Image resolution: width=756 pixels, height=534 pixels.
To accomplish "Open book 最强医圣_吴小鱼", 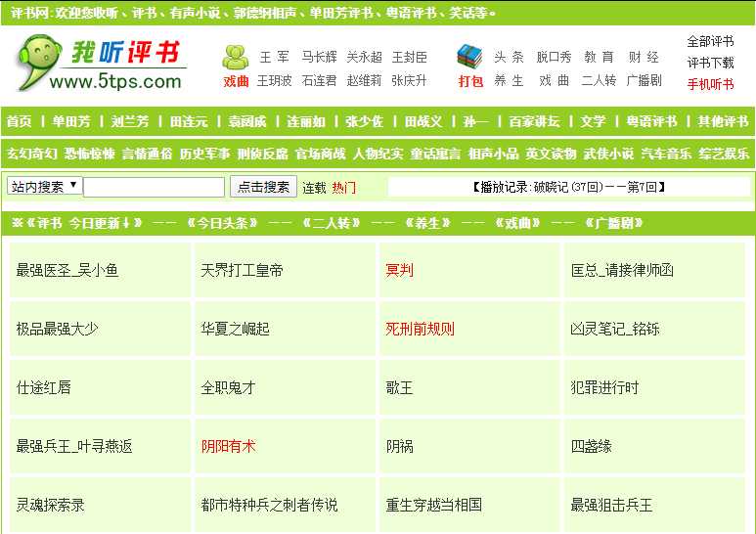I will 67,270.
